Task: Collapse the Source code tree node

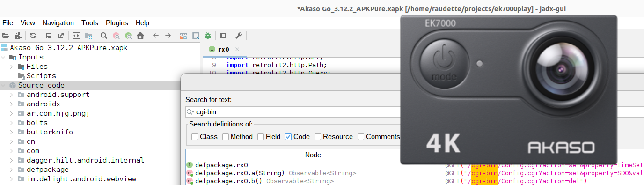Action: [4, 85]
